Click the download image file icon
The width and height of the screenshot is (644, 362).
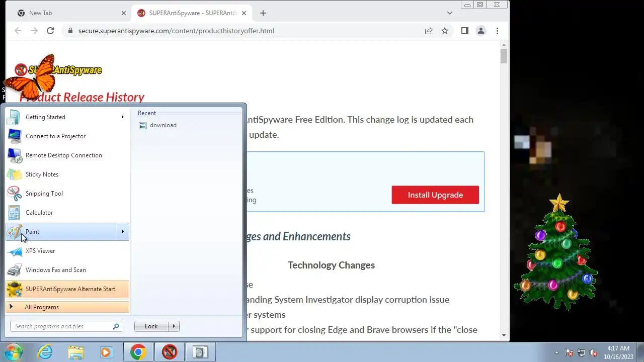[143, 125]
